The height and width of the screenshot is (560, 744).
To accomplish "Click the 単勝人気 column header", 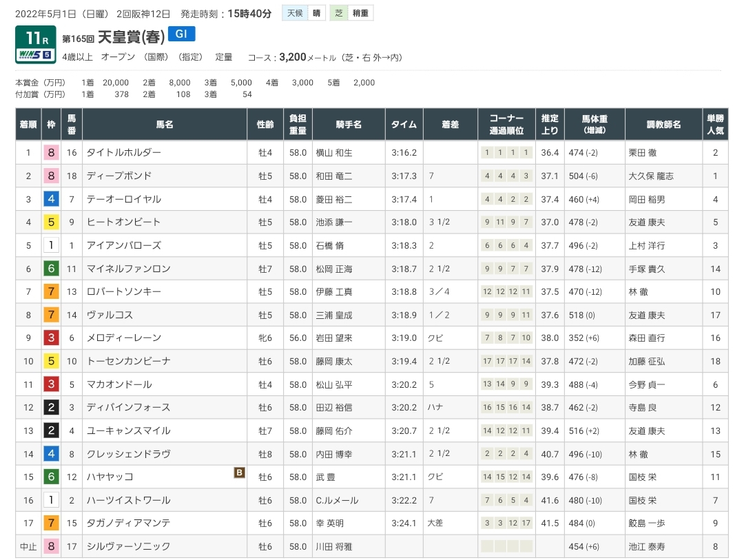I will (715, 124).
